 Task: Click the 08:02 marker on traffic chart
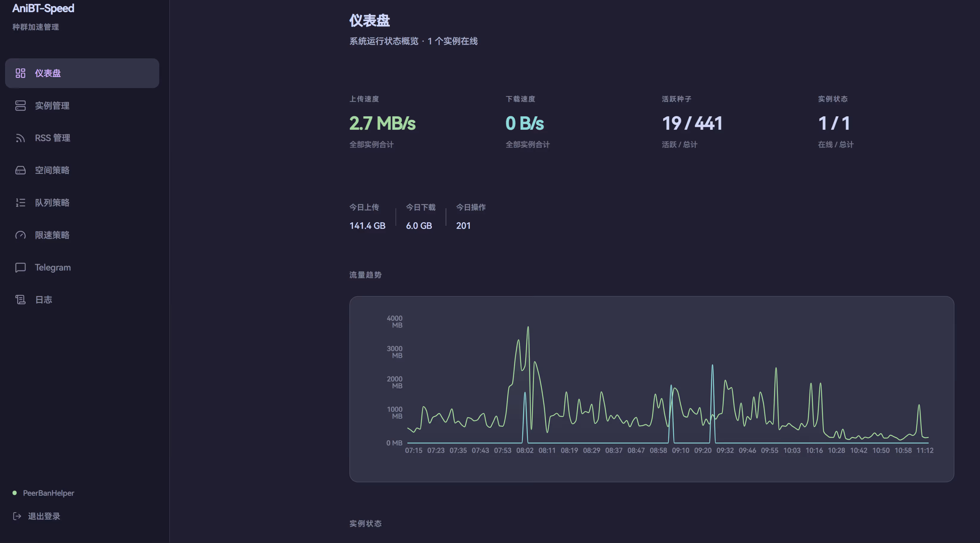tap(525, 450)
